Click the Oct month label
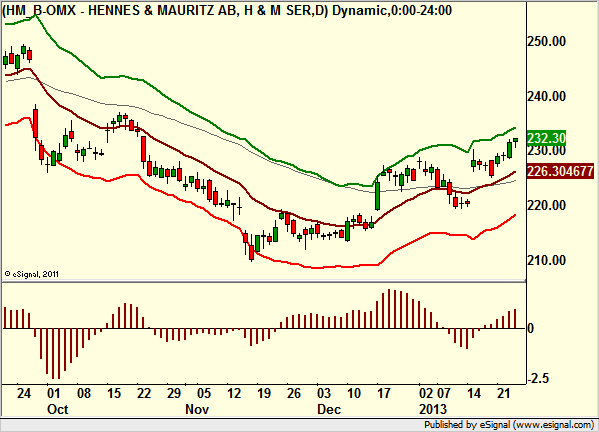Image resolution: width=599 pixels, height=432 pixels. click(58, 409)
